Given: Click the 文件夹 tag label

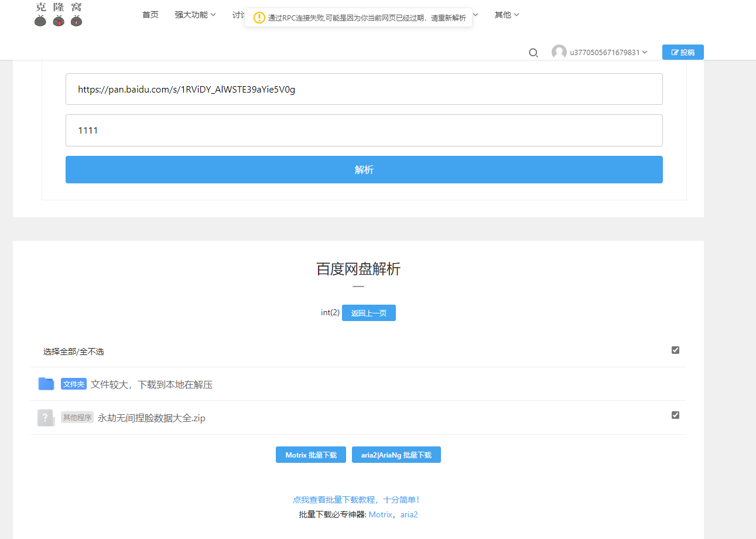Looking at the screenshot, I should click(74, 384).
